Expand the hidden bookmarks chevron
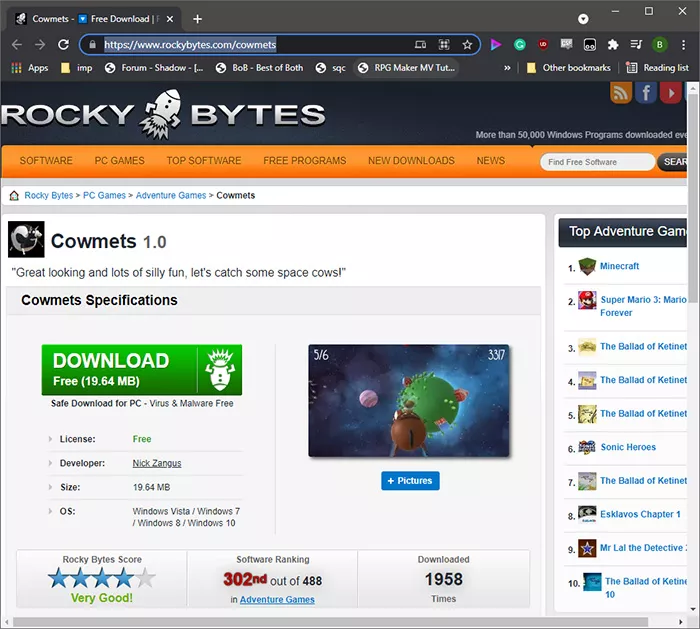 [x=507, y=68]
